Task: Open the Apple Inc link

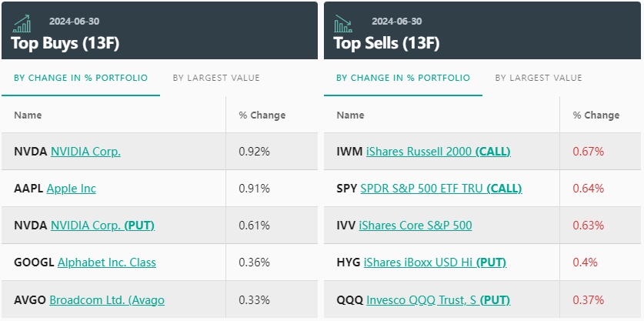Action: 72,189
